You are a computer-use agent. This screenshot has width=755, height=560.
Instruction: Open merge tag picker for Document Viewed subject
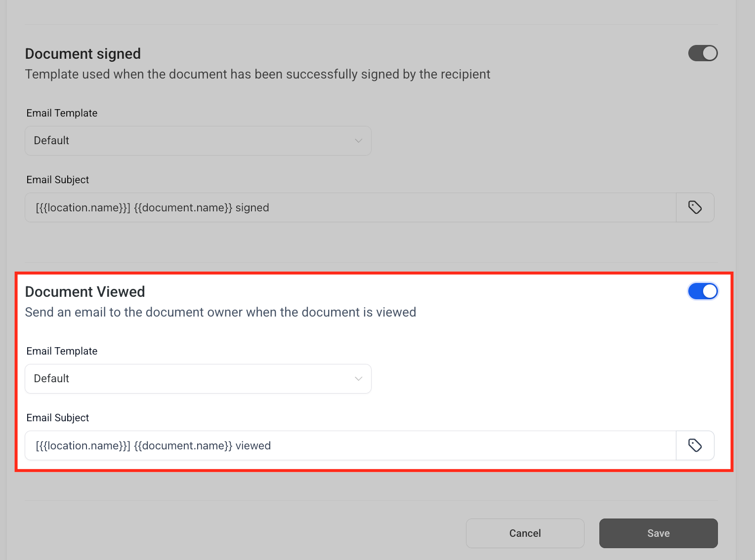coord(695,445)
